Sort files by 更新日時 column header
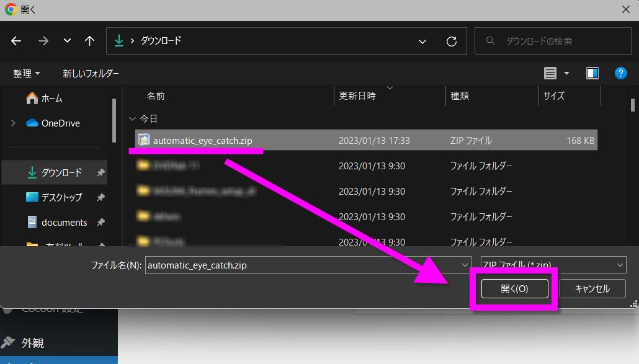This screenshot has height=364, width=639. [x=357, y=96]
